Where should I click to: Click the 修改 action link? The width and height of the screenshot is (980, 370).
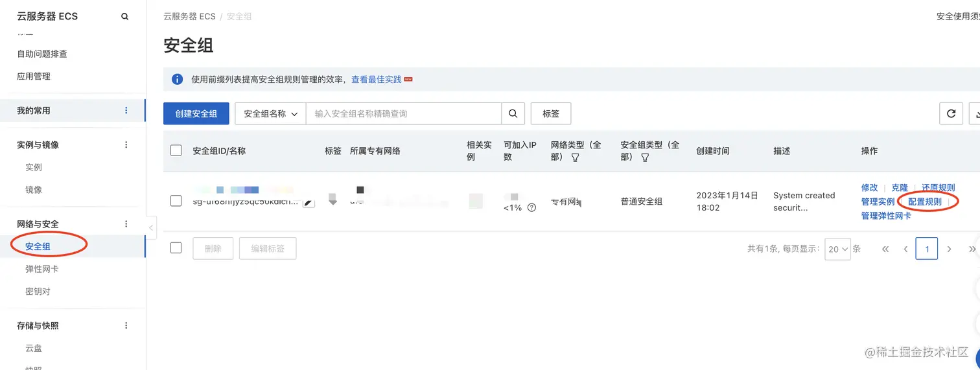click(x=869, y=187)
